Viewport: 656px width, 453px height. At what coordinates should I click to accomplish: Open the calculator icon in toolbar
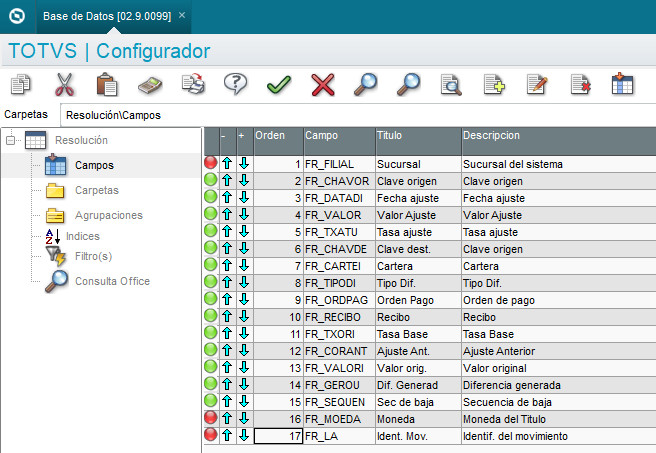pyautogui.click(x=150, y=85)
